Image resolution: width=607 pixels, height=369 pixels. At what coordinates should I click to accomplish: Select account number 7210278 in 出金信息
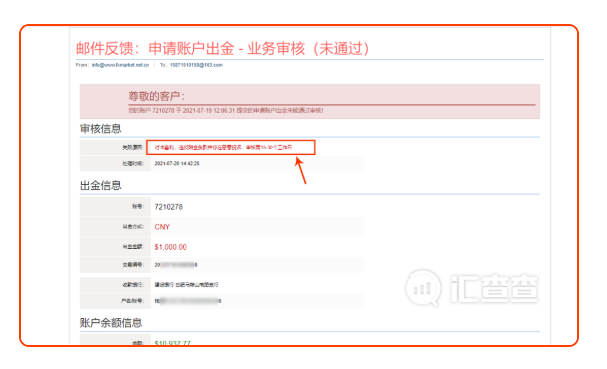click(x=168, y=207)
